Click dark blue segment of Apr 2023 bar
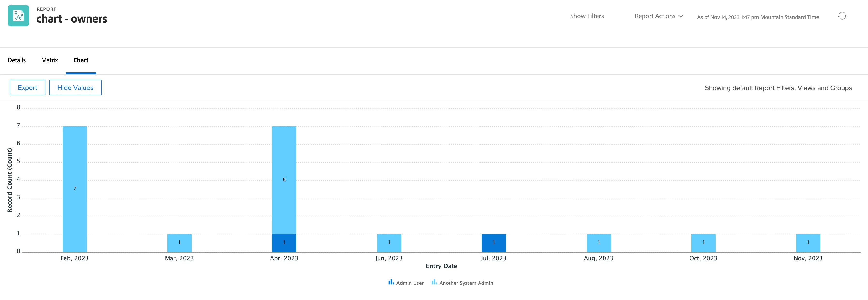 click(x=284, y=243)
